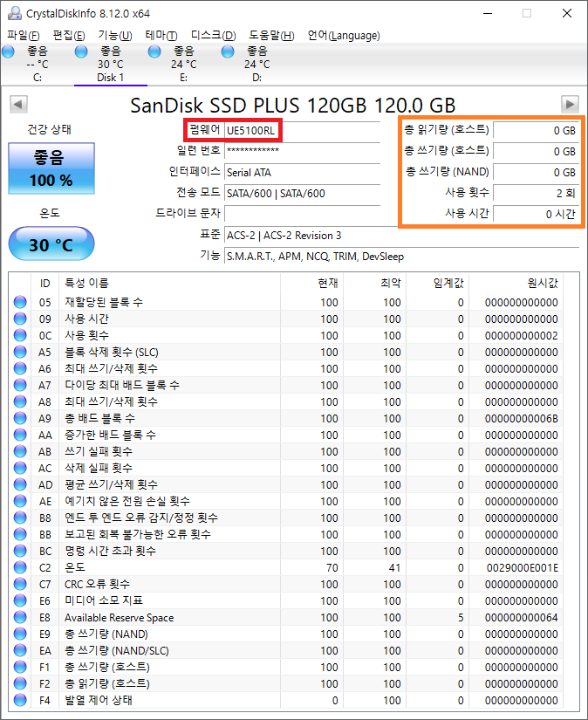Image resolution: width=588 pixels, height=720 pixels.
Task: Click the interface field Serial ATA
Action: [302, 172]
